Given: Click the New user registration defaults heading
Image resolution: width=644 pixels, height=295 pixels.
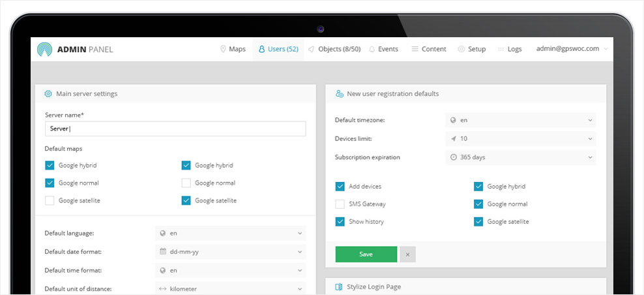Looking at the screenshot, I should pyautogui.click(x=392, y=94).
